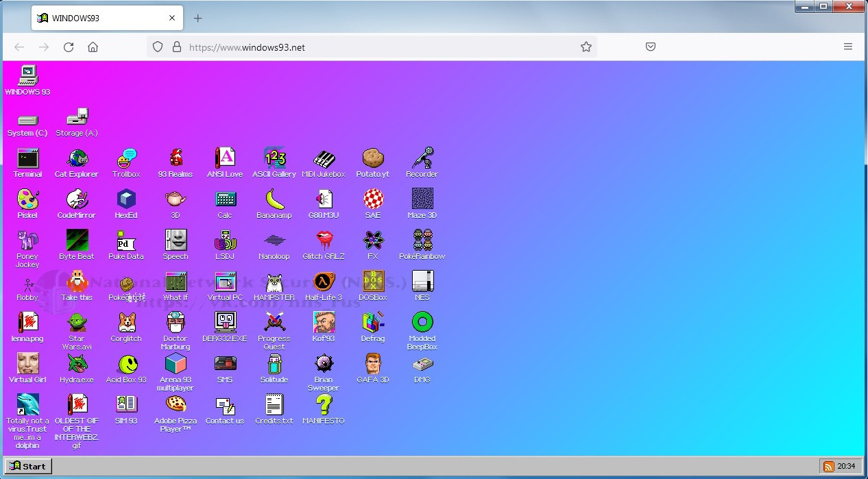
Task: Open Progress Quest
Action: point(274,323)
